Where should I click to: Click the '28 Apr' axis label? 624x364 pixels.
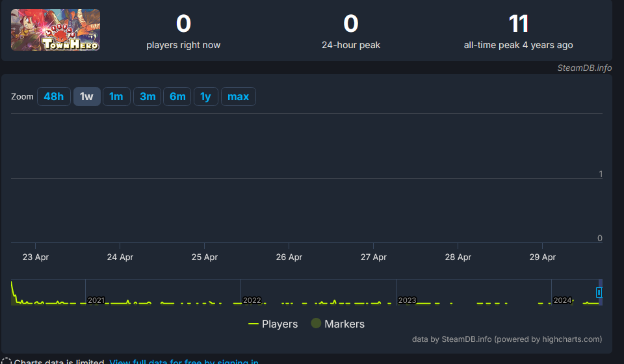458,257
